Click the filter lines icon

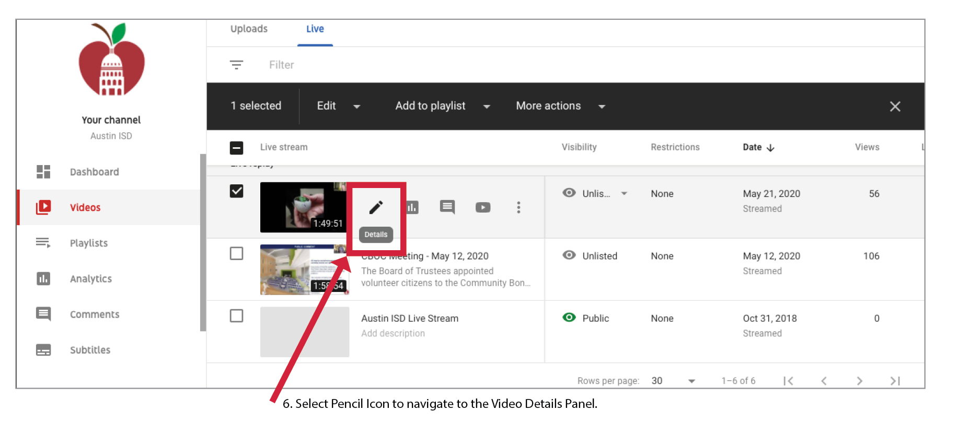click(x=236, y=65)
